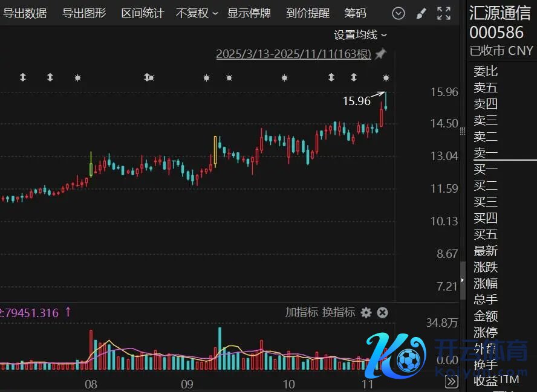Toggle the 筹码 chip distribution view
537x392 pixels.
pyautogui.click(x=355, y=13)
